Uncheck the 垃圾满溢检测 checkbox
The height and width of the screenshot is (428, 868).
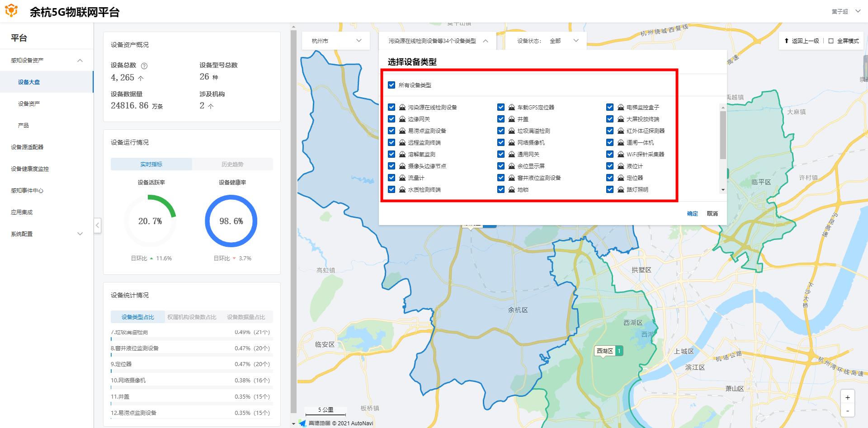pyautogui.click(x=501, y=131)
